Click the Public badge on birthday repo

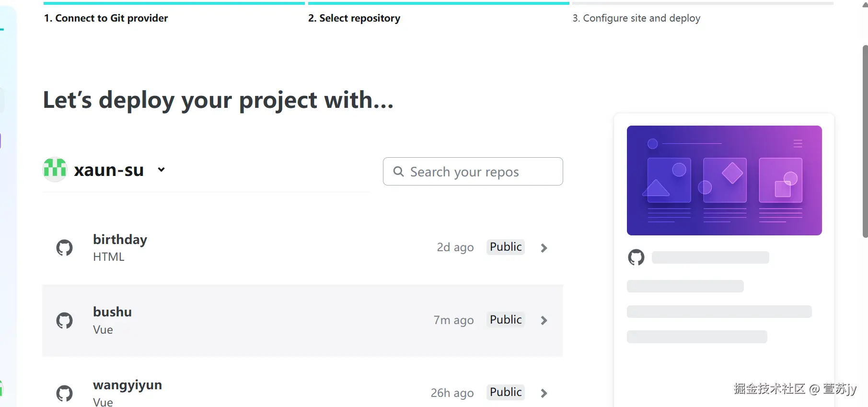click(x=506, y=247)
